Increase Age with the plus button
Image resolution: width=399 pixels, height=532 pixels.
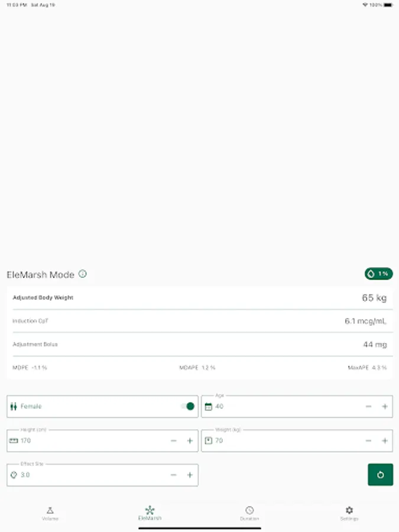[385, 406]
